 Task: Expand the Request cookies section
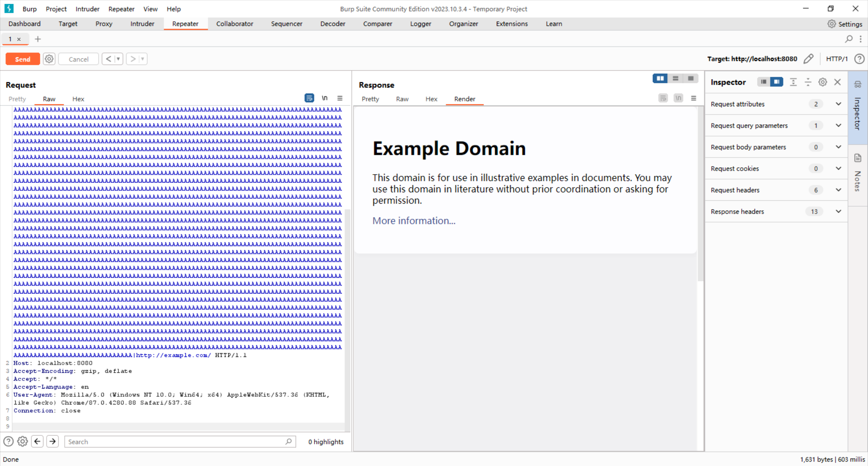838,168
